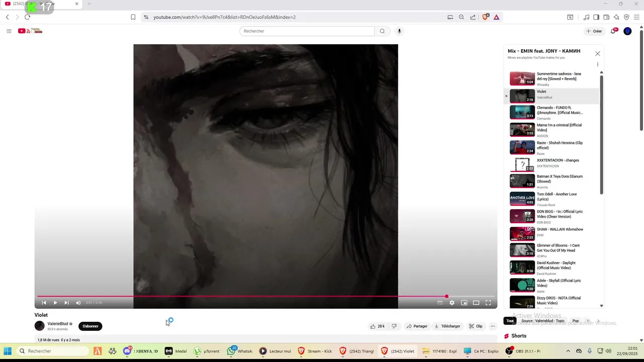This screenshot has width=644, height=362.
Task: Open OBS 31.1.1 from taskbar
Action: 523,351
